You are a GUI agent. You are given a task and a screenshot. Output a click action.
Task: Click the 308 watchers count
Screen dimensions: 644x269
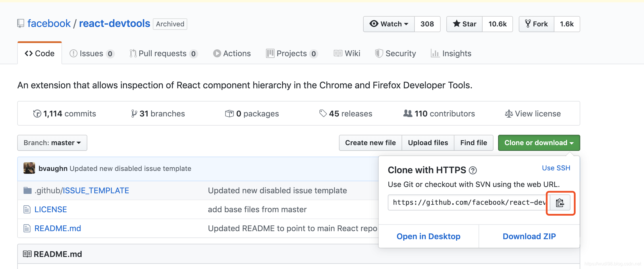[427, 24]
